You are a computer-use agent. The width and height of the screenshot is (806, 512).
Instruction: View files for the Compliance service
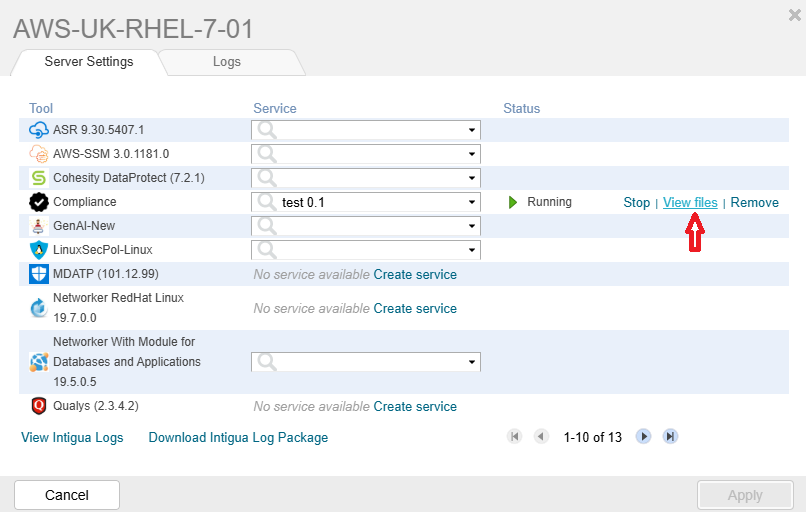coord(690,203)
